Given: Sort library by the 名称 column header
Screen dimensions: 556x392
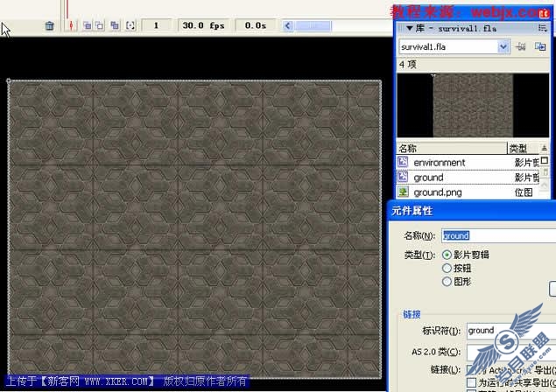Looking at the screenshot, I should coord(452,148).
